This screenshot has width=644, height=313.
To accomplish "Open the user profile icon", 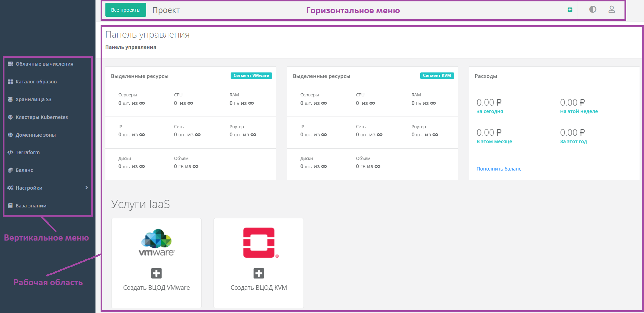I will click(x=611, y=10).
